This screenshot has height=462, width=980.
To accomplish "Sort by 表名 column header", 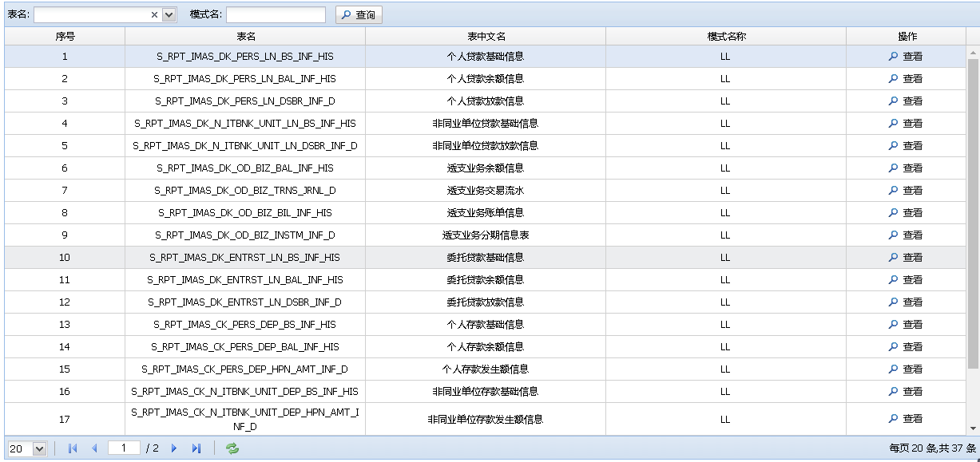I will pyautogui.click(x=245, y=37).
